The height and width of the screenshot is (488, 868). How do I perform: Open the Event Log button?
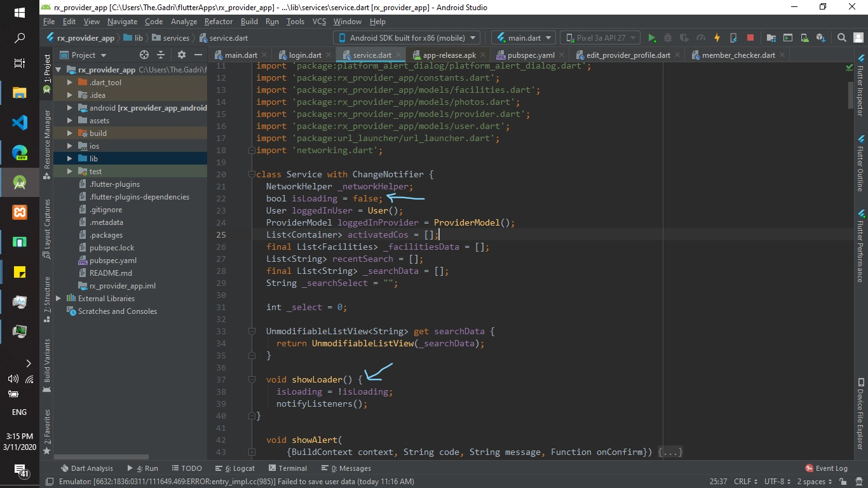coord(826,468)
